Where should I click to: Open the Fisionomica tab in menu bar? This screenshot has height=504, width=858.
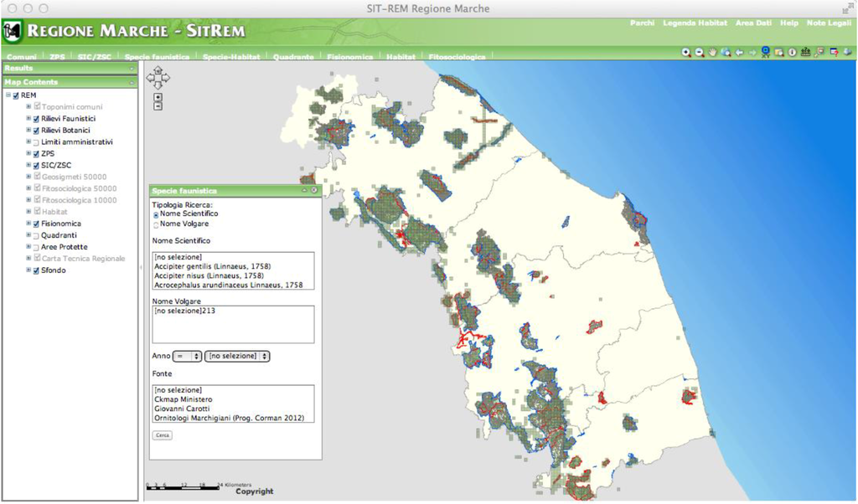click(350, 57)
